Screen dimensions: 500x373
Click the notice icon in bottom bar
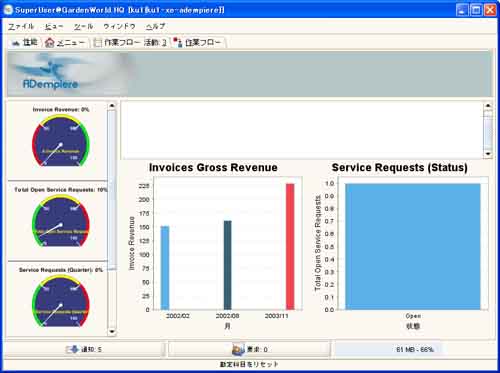(72, 349)
